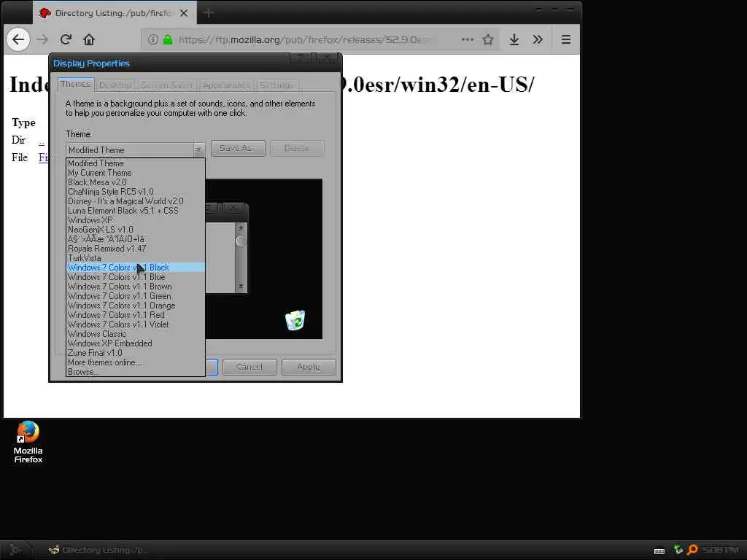
Task: Select the Windows Classic theme
Action: tap(136, 334)
